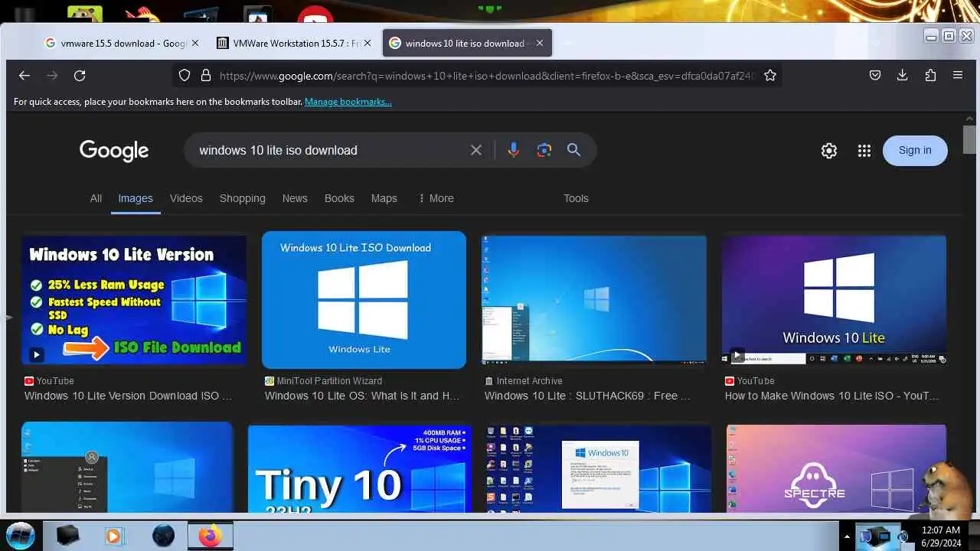Click the Google logo

tap(114, 151)
